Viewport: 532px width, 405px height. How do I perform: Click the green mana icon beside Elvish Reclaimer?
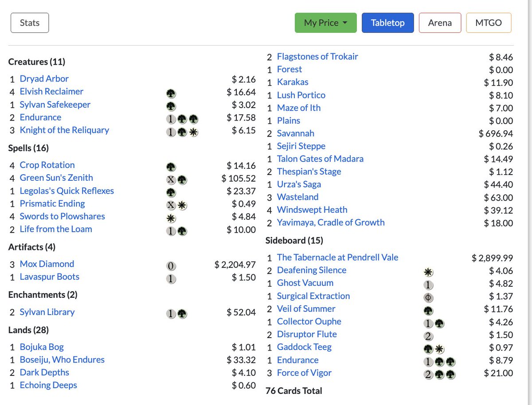pos(171,93)
